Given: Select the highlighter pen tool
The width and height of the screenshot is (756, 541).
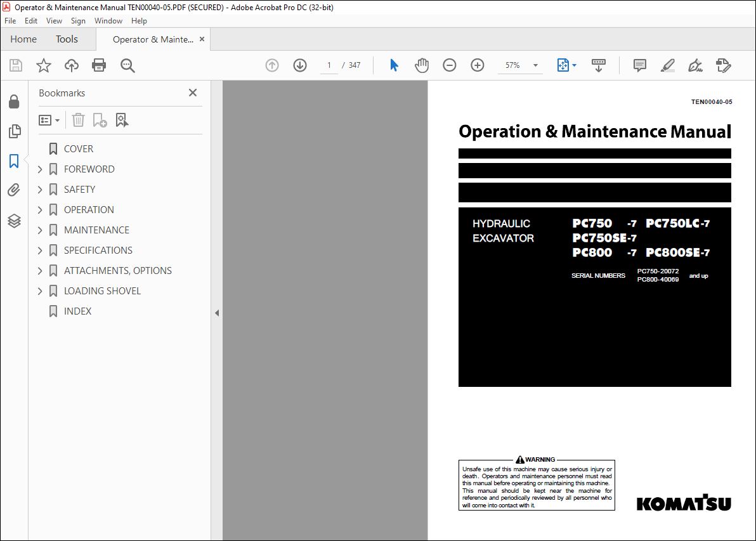Looking at the screenshot, I should tap(667, 65).
